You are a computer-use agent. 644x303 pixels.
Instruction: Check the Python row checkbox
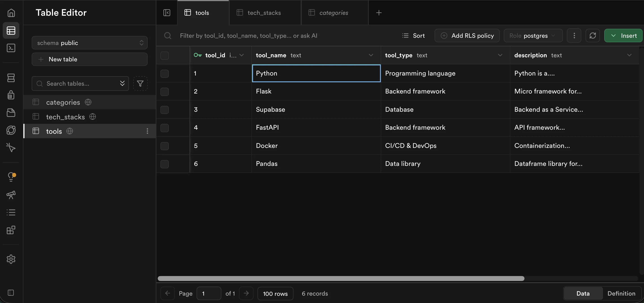pyautogui.click(x=164, y=74)
